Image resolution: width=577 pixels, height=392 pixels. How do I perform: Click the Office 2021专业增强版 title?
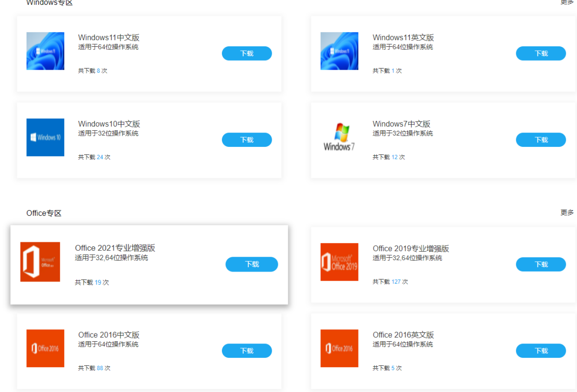point(115,248)
